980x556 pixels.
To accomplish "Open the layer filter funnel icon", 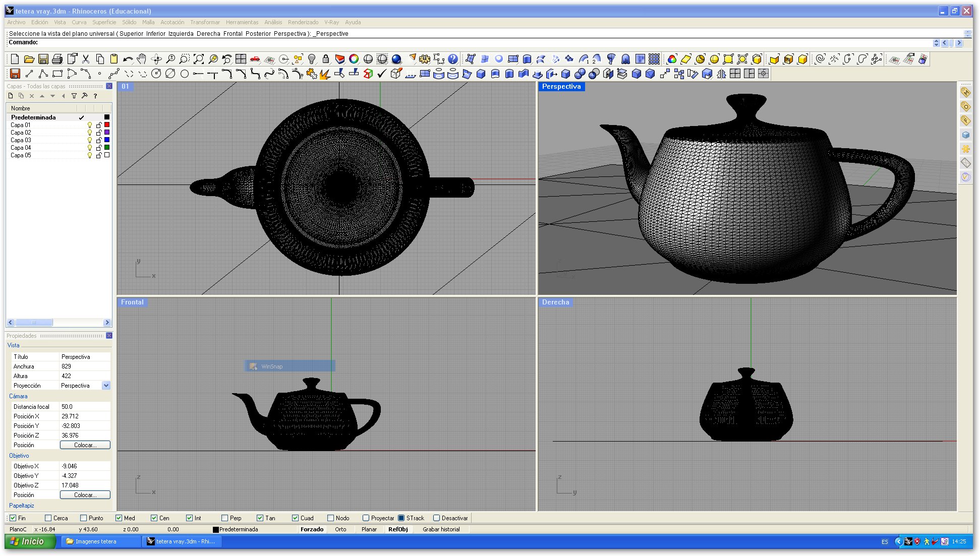I will pyautogui.click(x=74, y=96).
